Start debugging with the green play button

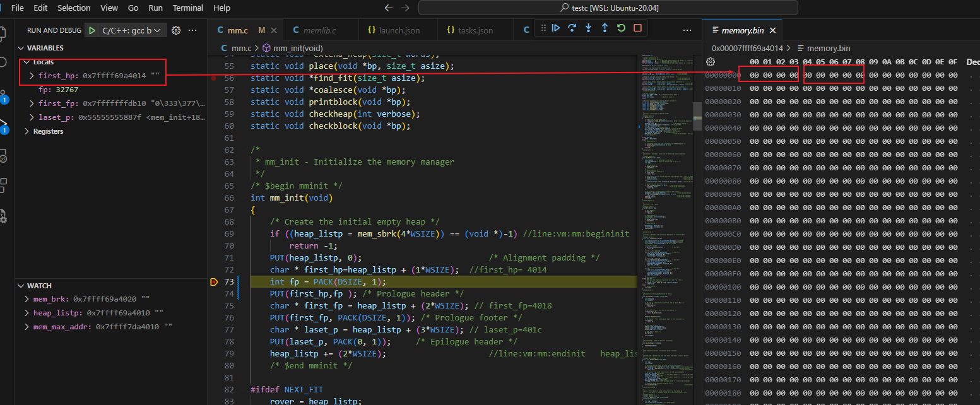click(92, 30)
